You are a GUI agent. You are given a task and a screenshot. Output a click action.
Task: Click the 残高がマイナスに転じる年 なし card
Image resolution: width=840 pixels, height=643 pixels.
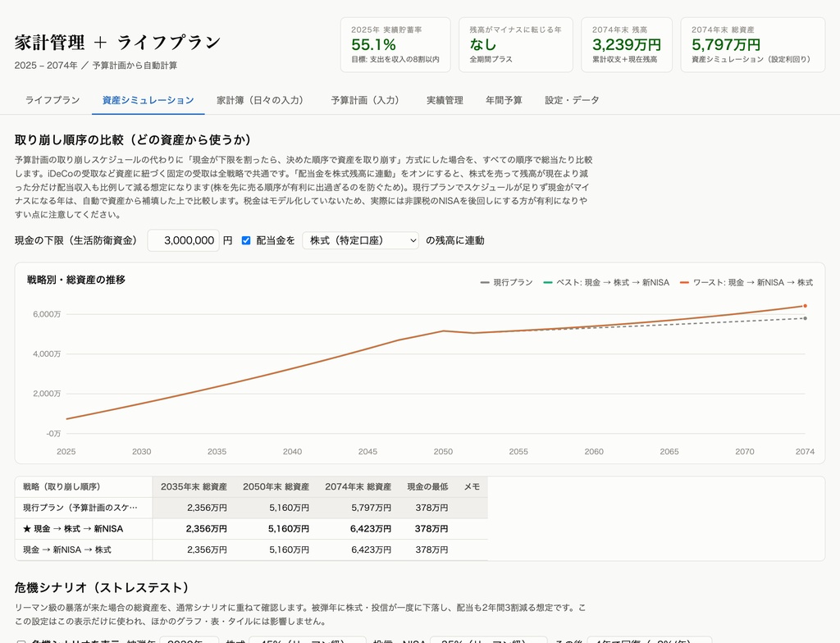tap(516, 44)
